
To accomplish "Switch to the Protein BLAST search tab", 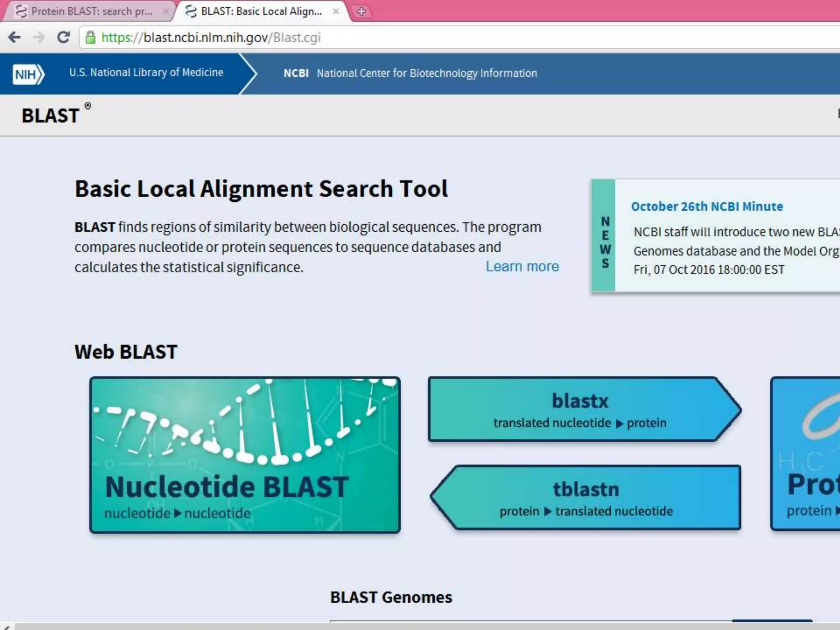I will pyautogui.click(x=91, y=11).
